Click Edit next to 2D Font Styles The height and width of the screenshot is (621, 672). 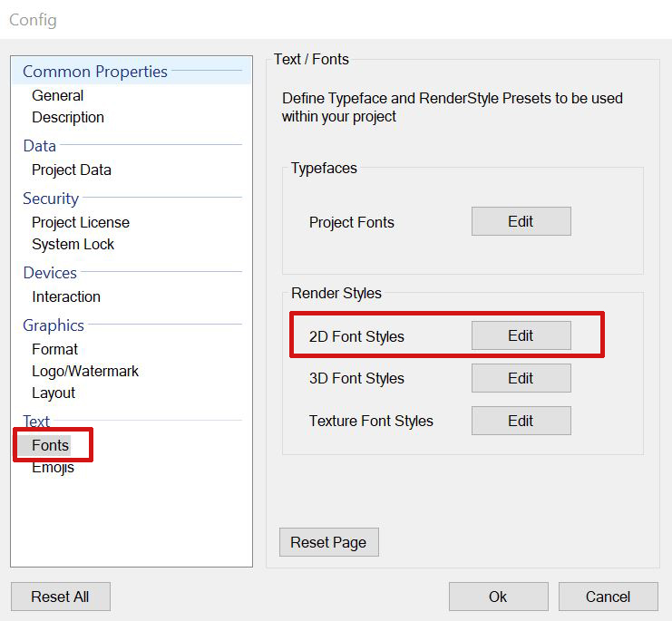tap(521, 335)
